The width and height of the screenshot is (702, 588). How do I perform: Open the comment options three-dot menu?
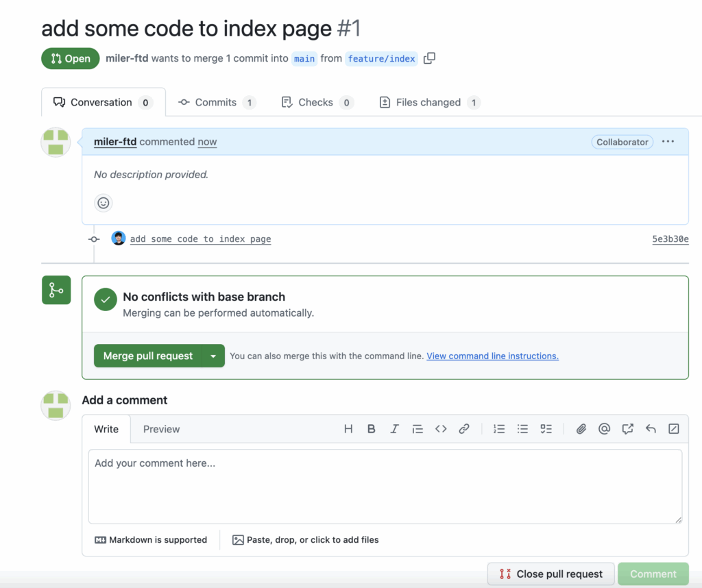pos(668,142)
